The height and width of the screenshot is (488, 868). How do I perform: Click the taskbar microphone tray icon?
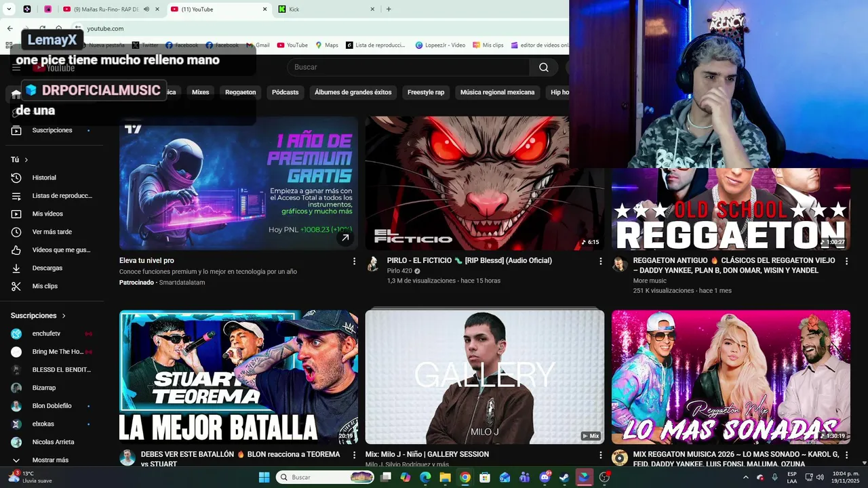point(774,477)
